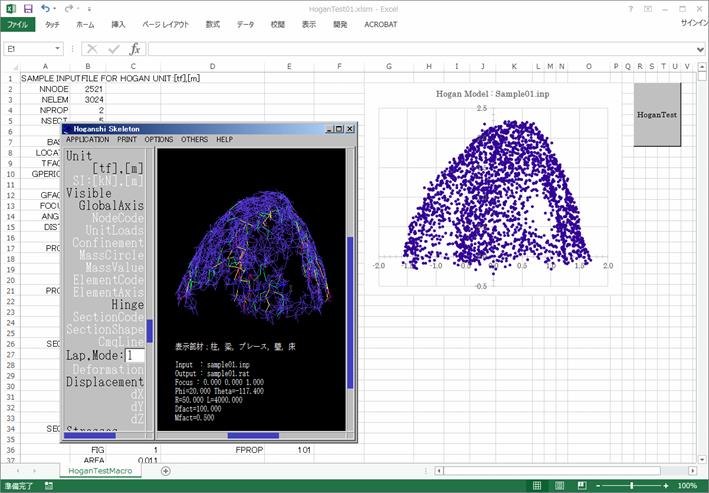Open OPTIONS menu in Hoganshi Skeleton

click(159, 139)
